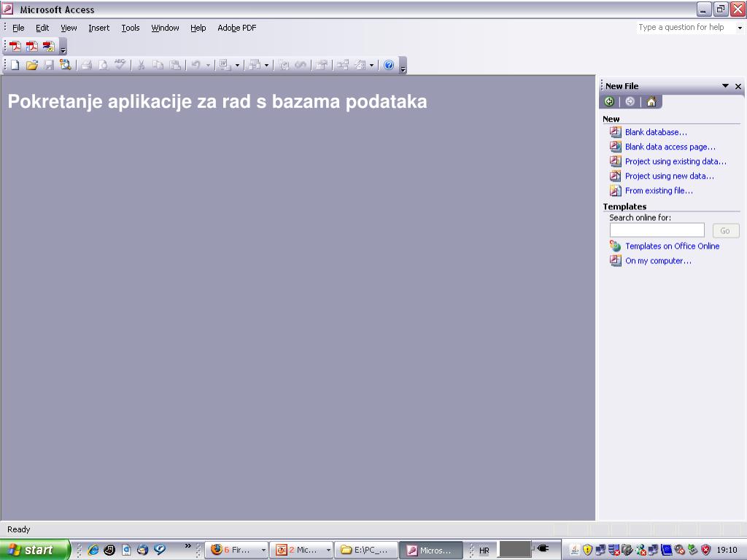Close the New File task pane
The image size is (747, 560).
tap(738, 86)
